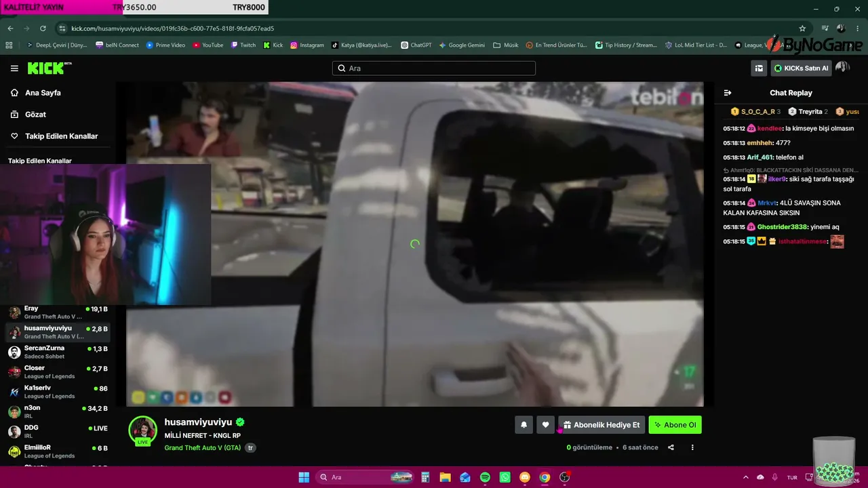Click the Windows taskbar search box
Screen dimensions: 868x488
366,477
